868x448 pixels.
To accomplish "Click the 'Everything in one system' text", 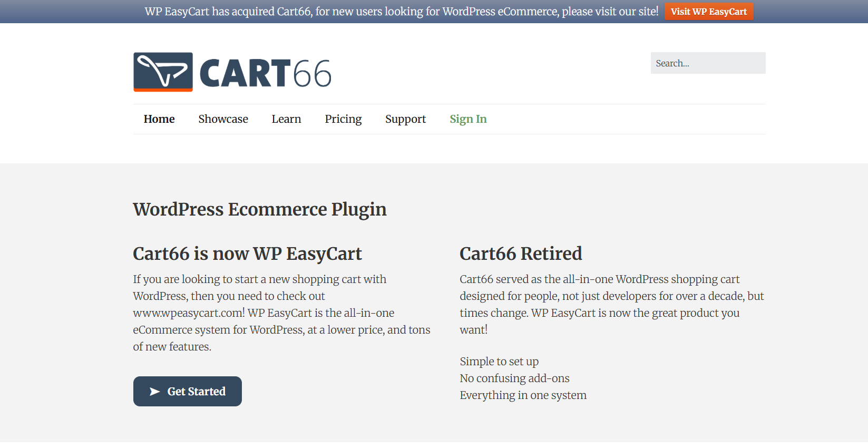I will tap(523, 395).
